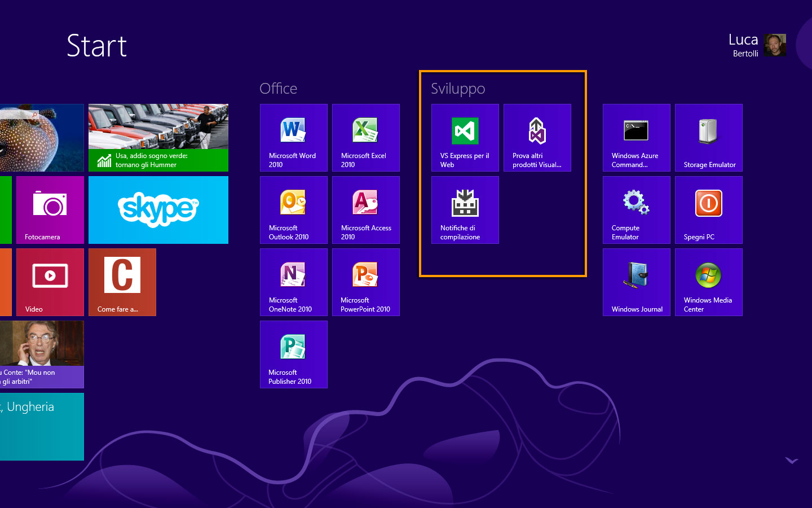This screenshot has height=508, width=812.
Task: Launch Windows Media Center
Action: click(709, 282)
